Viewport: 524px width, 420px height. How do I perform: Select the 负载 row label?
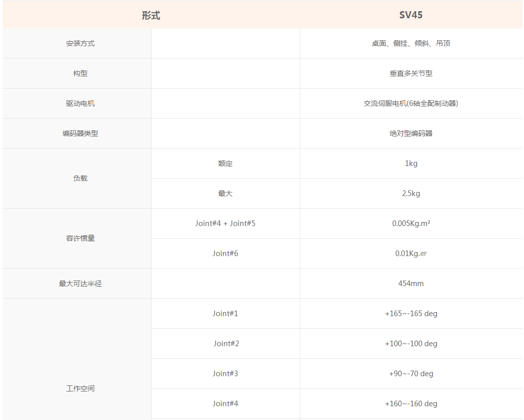(x=80, y=178)
